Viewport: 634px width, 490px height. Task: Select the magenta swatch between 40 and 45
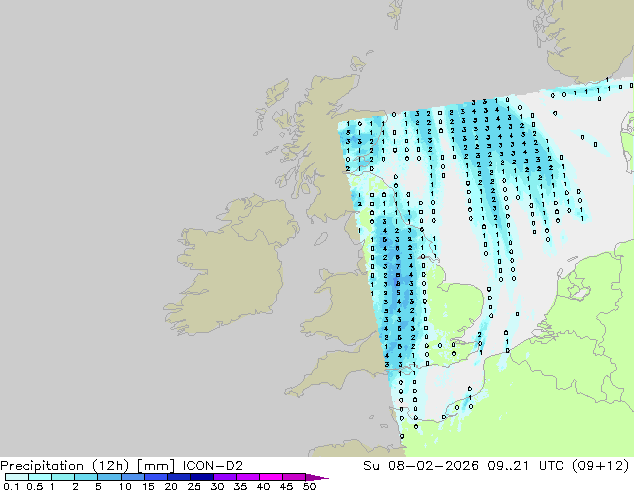click(x=271, y=477)
